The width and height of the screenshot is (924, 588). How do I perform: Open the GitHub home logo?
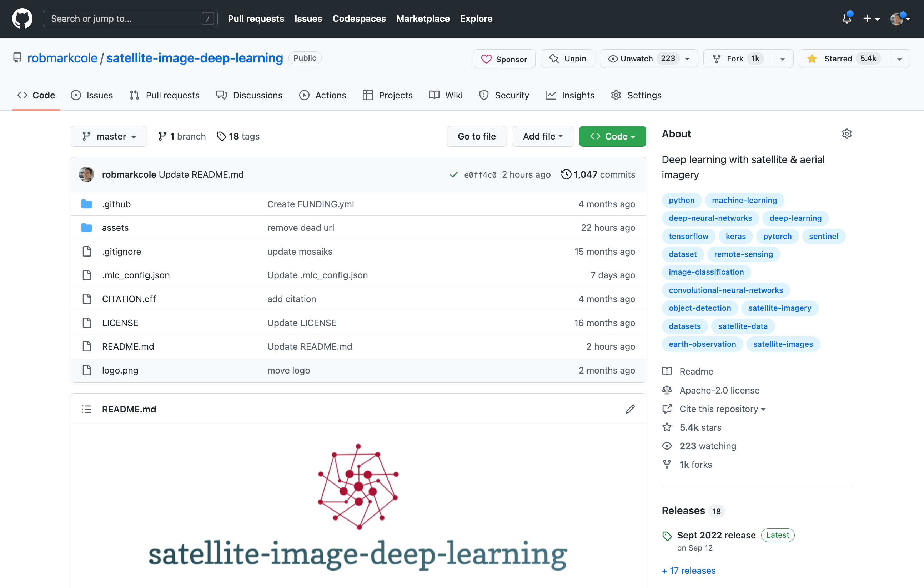(22, 19)
